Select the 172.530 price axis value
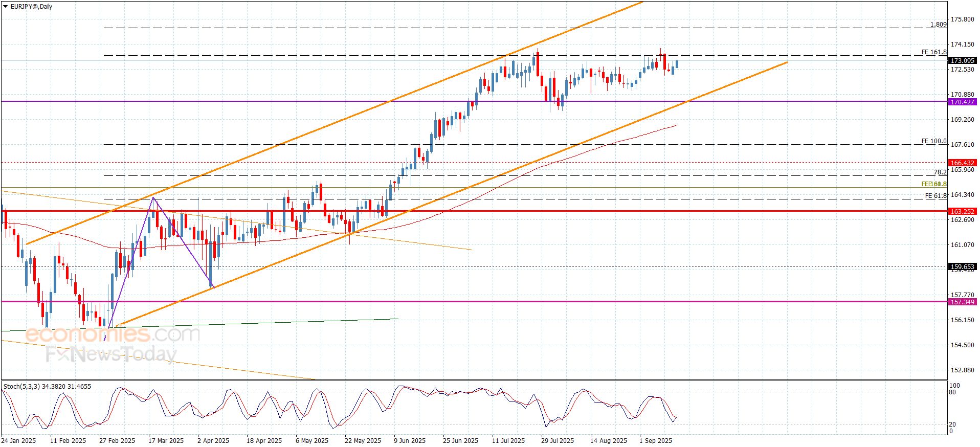The width and height of the screenshot is (980, 447). [962, 69]
